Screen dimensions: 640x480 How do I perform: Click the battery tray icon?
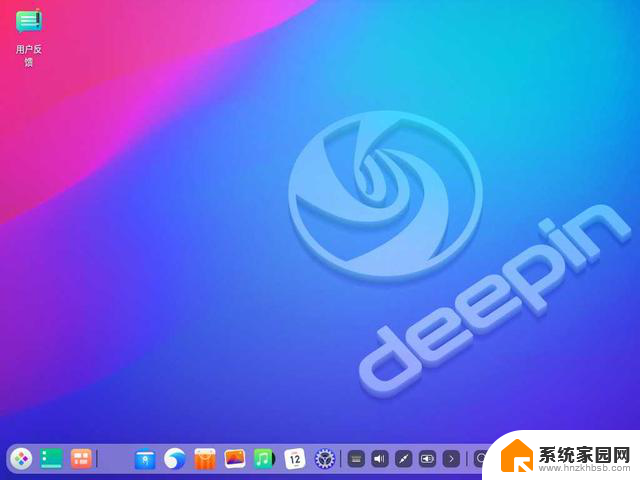tap(427, 459)
